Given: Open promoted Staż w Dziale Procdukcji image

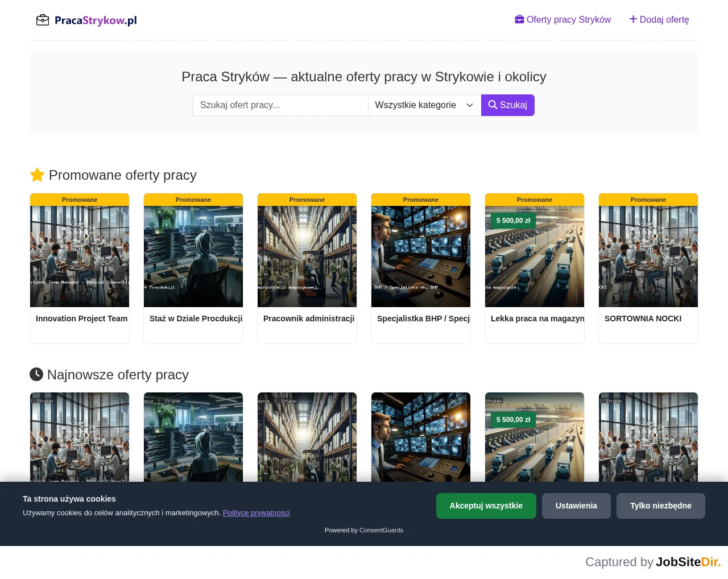Looking at the screenshot, I should (193, 257).
